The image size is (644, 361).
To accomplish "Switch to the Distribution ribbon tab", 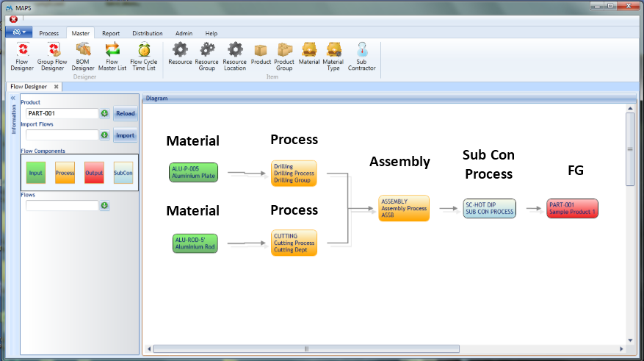I will point(148,33).
